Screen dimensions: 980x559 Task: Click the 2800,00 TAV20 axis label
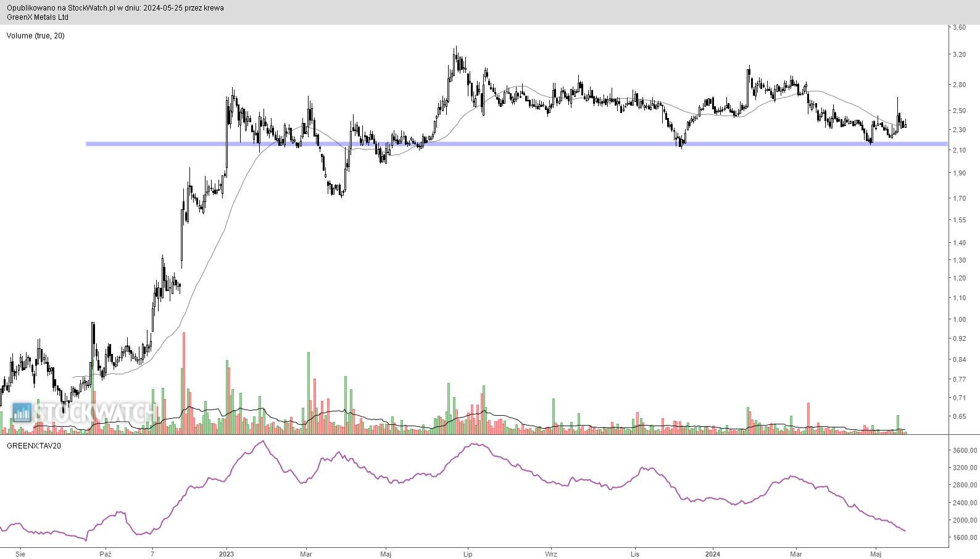coord(965,485)
